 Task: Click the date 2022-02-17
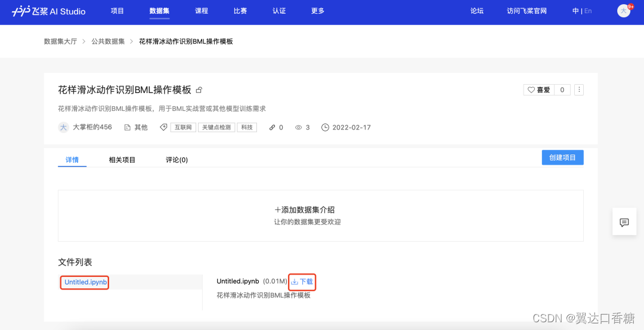pyautogui.click(x=352, y=127)
